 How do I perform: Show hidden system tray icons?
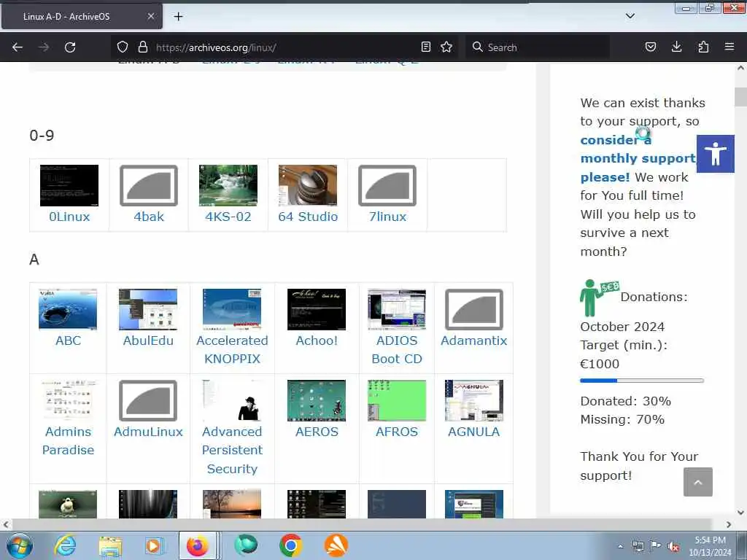tap(620, 546)
